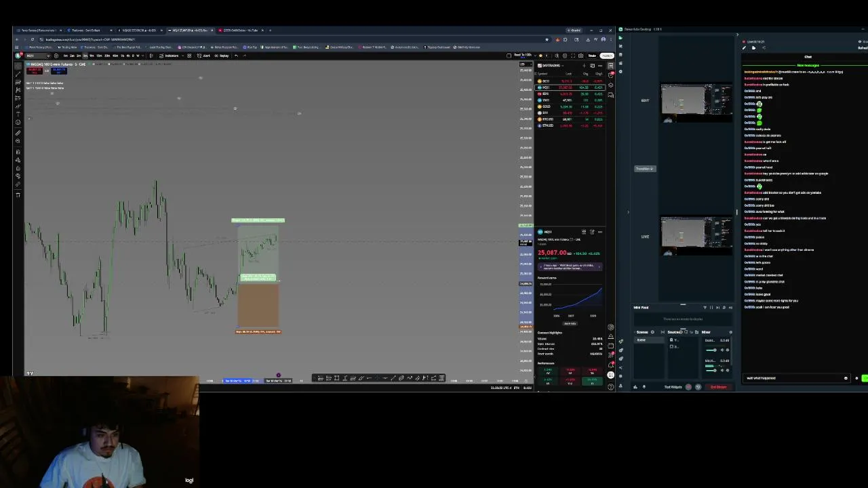Open the Indicators menu
The image size is (868, 488).
170,56
